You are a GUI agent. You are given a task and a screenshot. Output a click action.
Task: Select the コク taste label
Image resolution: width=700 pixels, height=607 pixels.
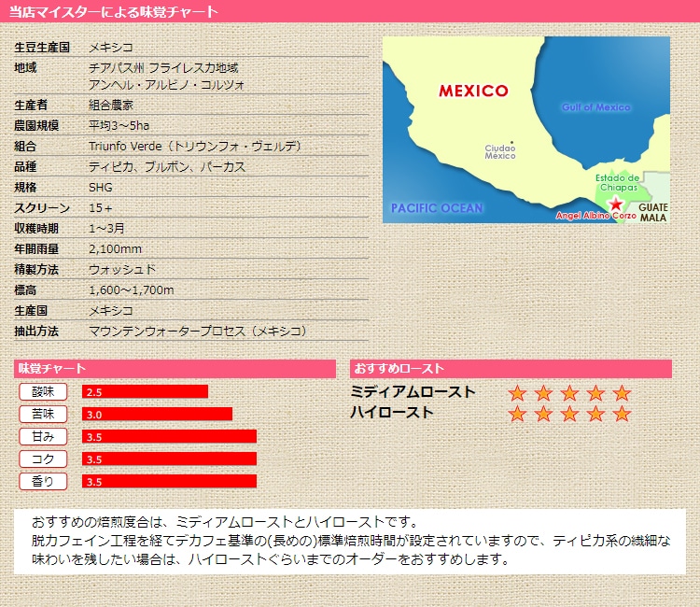pos(43,459)
